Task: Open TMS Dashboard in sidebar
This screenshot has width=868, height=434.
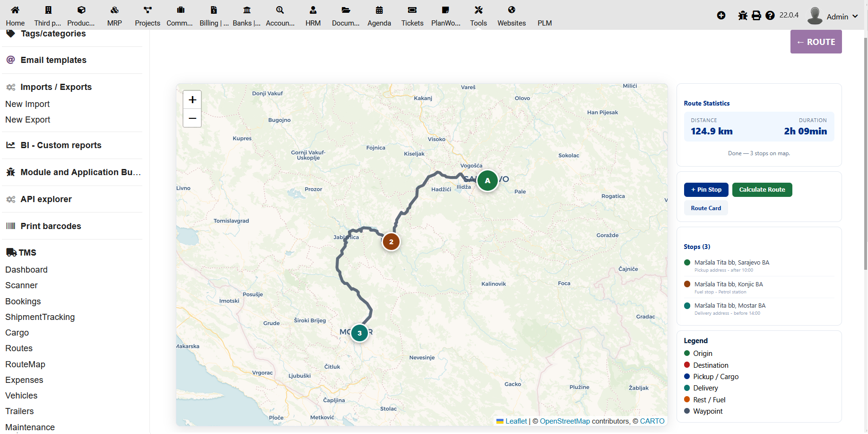Action: coord(26,270)
